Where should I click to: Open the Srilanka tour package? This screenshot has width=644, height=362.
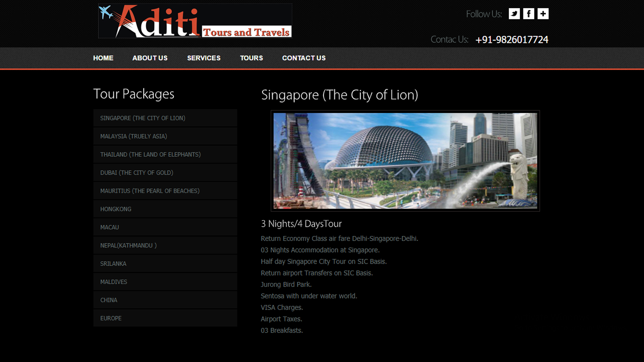[165, 264]
